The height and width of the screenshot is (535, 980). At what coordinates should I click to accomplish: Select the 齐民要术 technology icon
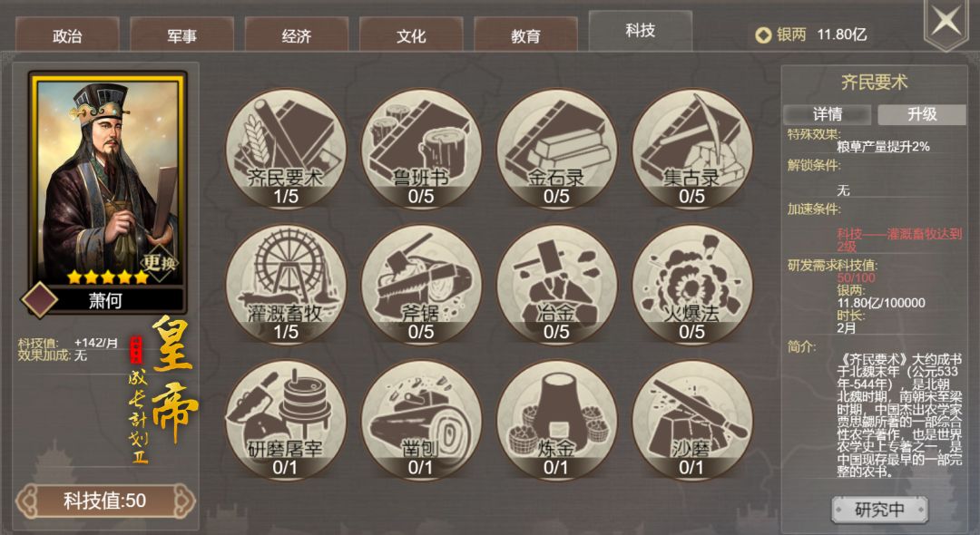(286, 150)
